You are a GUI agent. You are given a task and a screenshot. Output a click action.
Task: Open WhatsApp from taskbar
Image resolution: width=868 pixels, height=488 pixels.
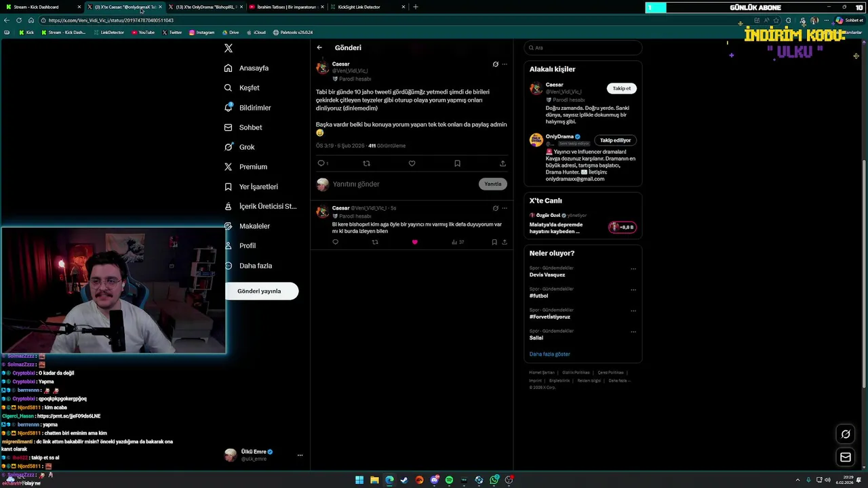[494, 480]
